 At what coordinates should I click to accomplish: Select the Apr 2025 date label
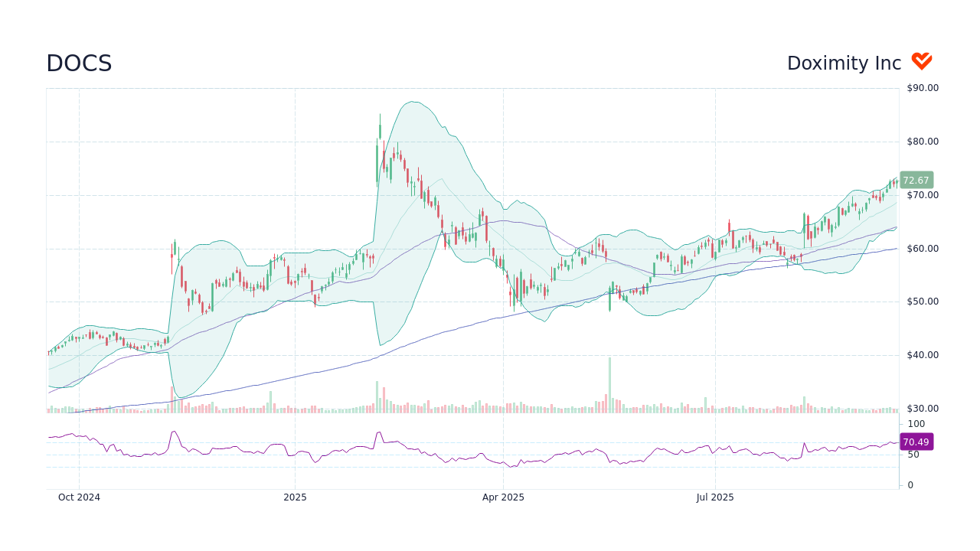coord(505,497)
